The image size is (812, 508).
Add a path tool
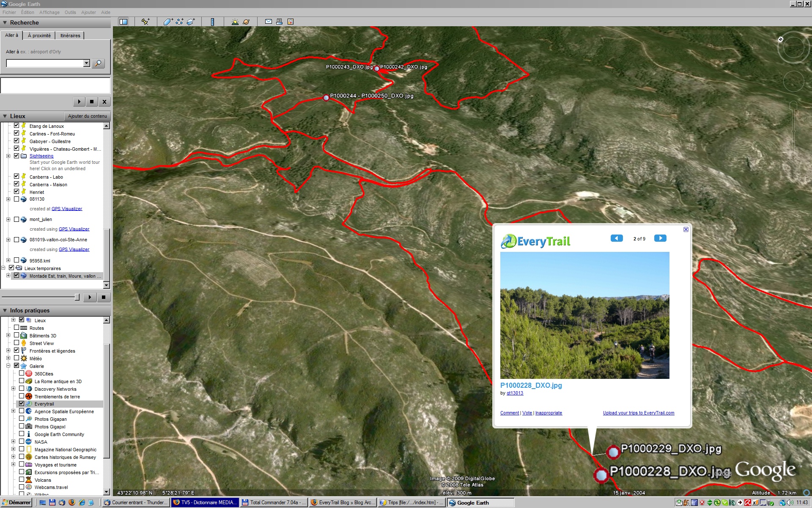click(179, 22)
